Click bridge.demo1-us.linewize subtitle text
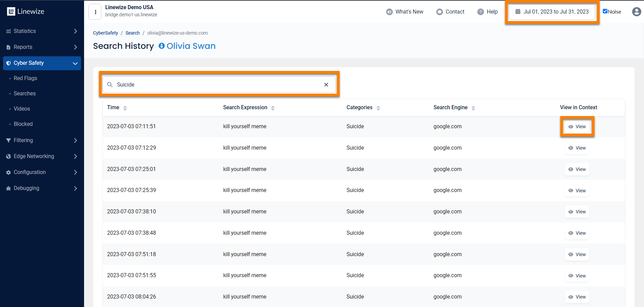The width and height of the screenshot is (644, 307). click(x=131, y=15)
